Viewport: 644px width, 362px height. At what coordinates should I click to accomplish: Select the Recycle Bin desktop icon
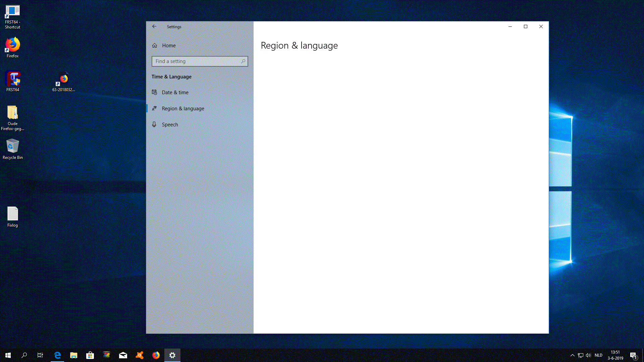13,149
